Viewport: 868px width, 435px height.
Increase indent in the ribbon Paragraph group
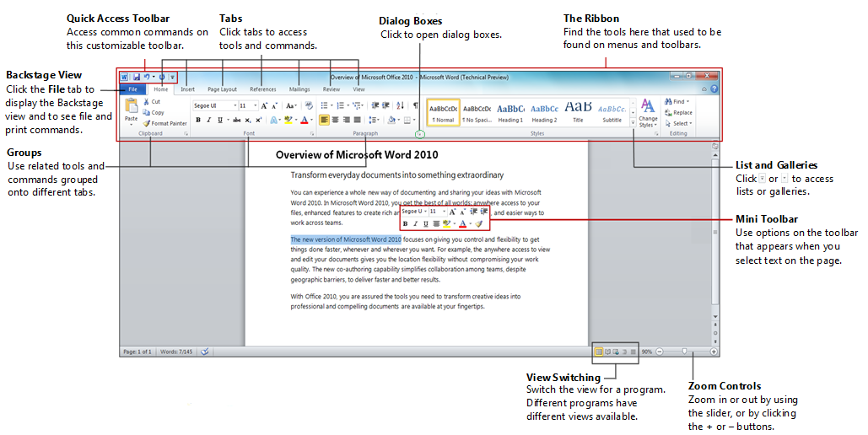pyautogui.click(x=385, y=105)
